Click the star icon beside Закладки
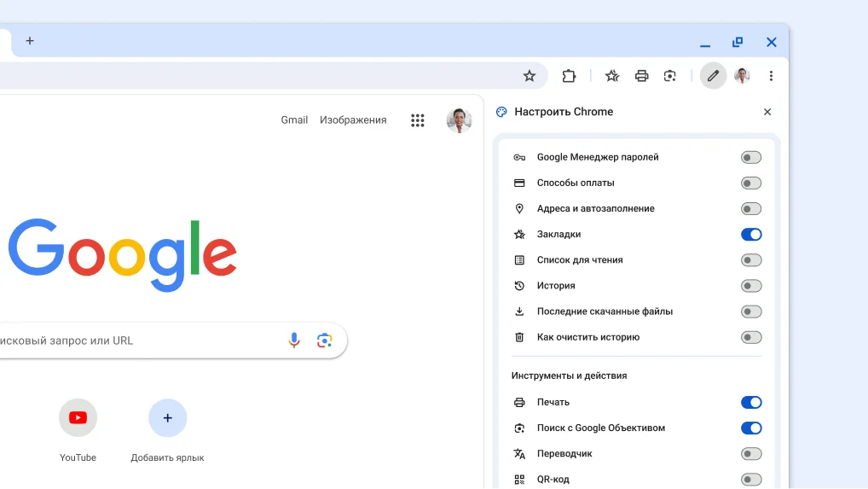868x489 pixels. click(x=519, y=234)
